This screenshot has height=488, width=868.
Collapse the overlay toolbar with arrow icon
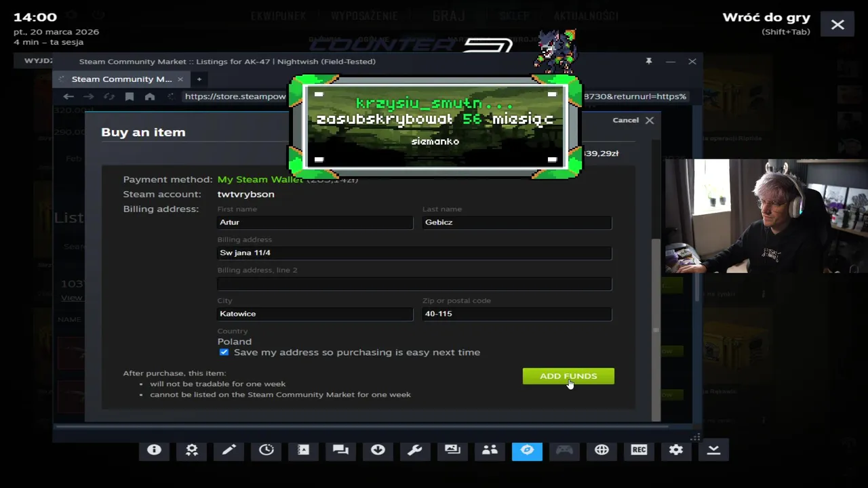[x=714, y=450]
